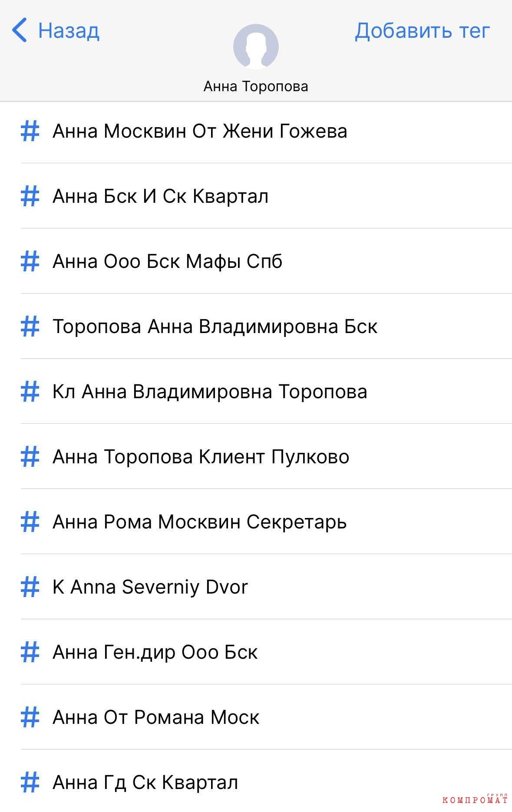Viewport: 512px width, 812px height.
Task: Tap hash icon beside K Anna Severniy Dvor
Action: 30,587
